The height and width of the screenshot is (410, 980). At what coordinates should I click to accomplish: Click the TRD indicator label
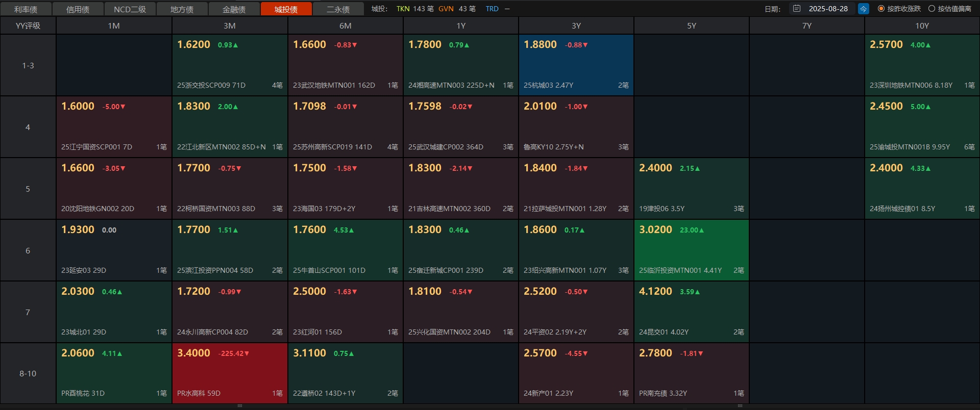pyautogui.click(x=492, y=9)
